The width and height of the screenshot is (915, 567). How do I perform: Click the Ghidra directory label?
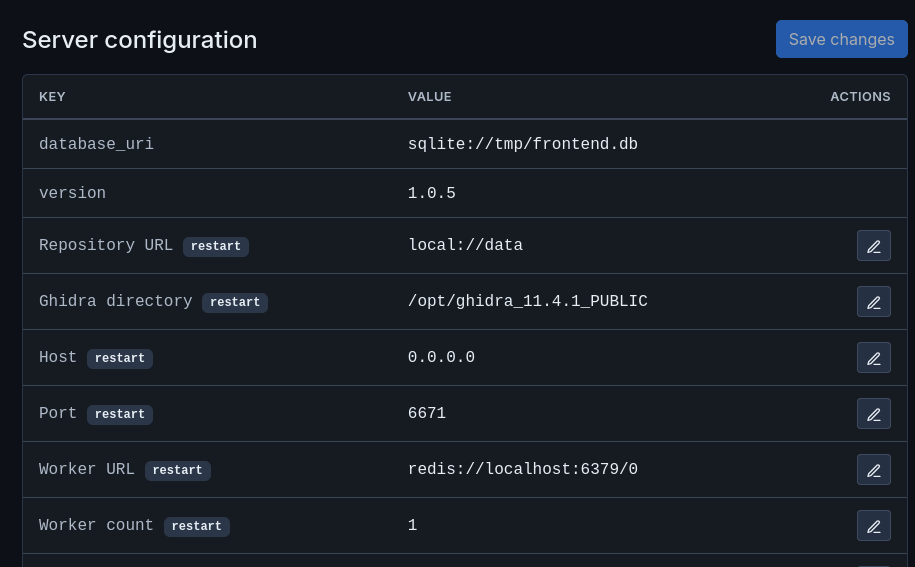tap(116, 301)
